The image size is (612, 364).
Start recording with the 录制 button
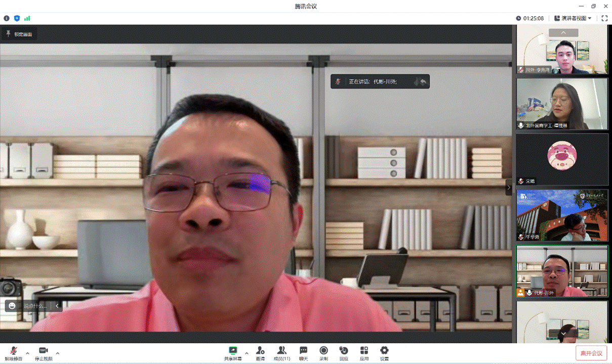323,353
